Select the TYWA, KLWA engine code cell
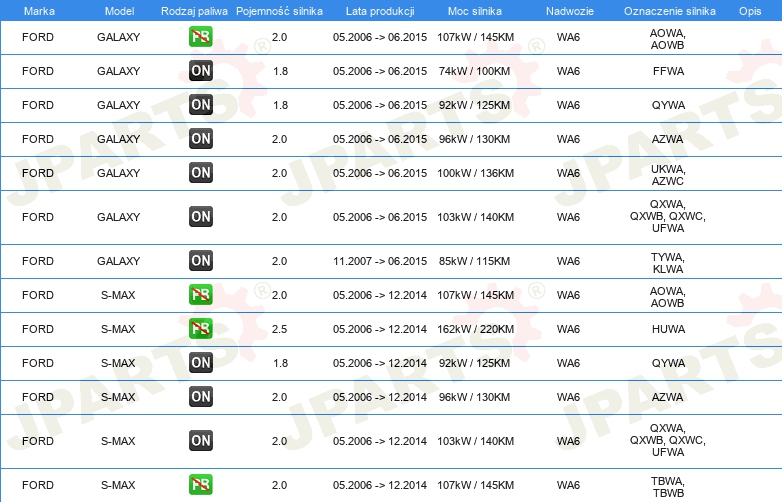Viewport: 782px width, 502px height. [668, 263]
